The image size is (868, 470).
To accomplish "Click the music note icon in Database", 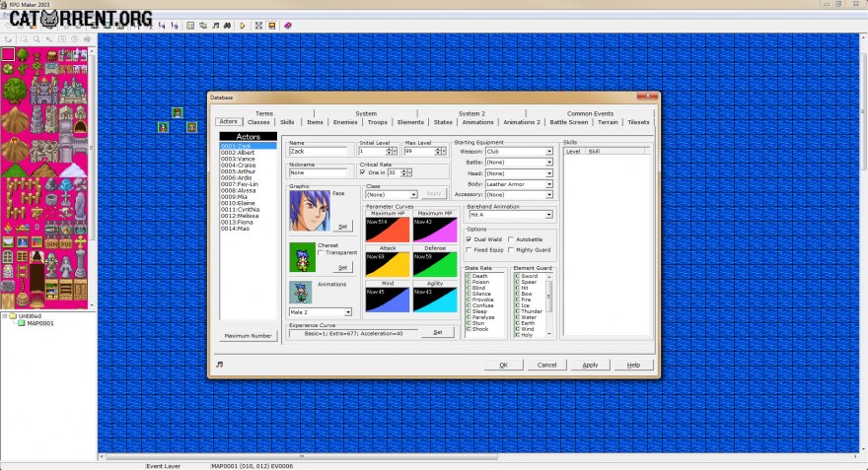I will point(220,365).
